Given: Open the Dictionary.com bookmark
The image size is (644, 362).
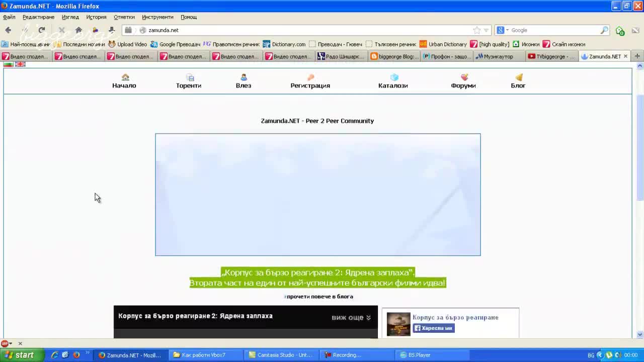Looking at the screenshot, I should pos(284,44).
